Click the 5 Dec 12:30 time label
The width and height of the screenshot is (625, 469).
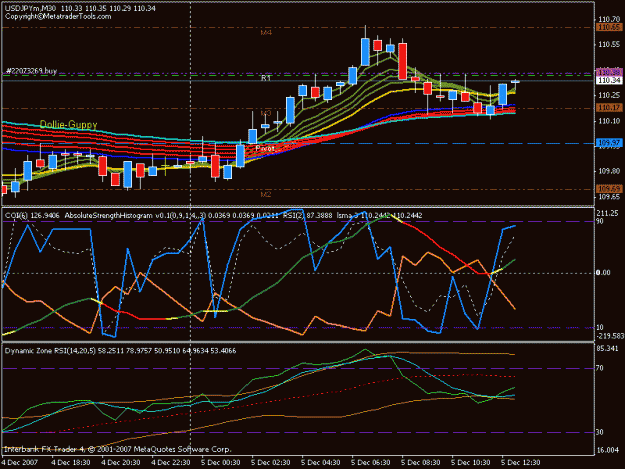pyautogui.click(x=521, y=463)
